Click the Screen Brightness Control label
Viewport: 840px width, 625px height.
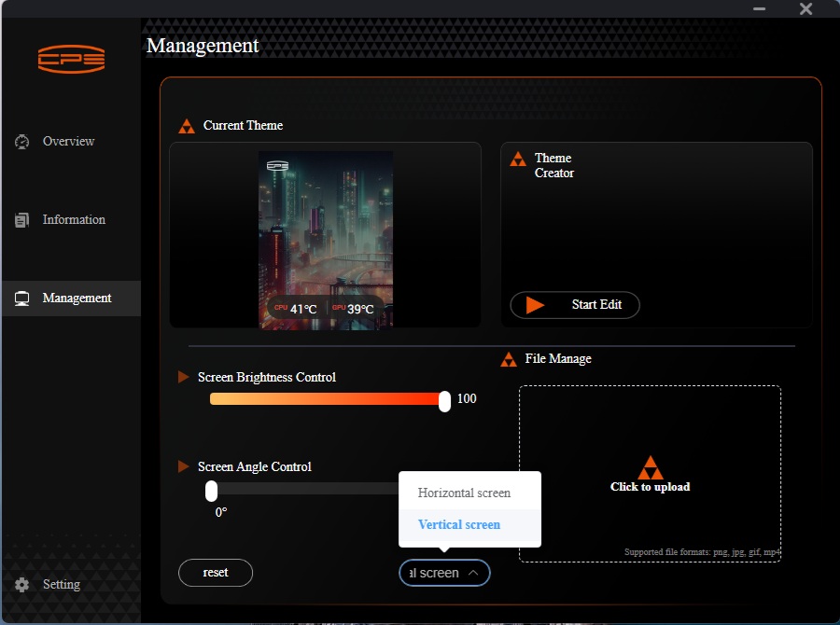(x=267, y=378)
